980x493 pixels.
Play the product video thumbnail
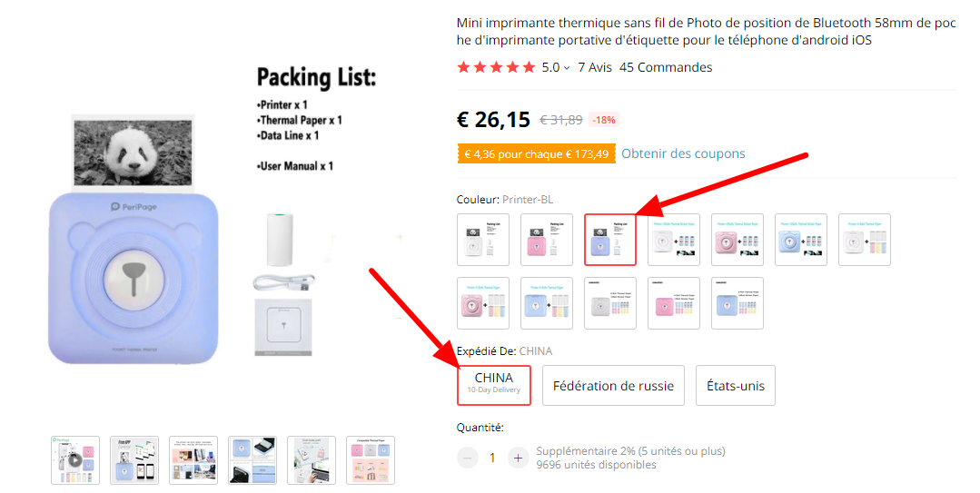(x=75, y=459)
